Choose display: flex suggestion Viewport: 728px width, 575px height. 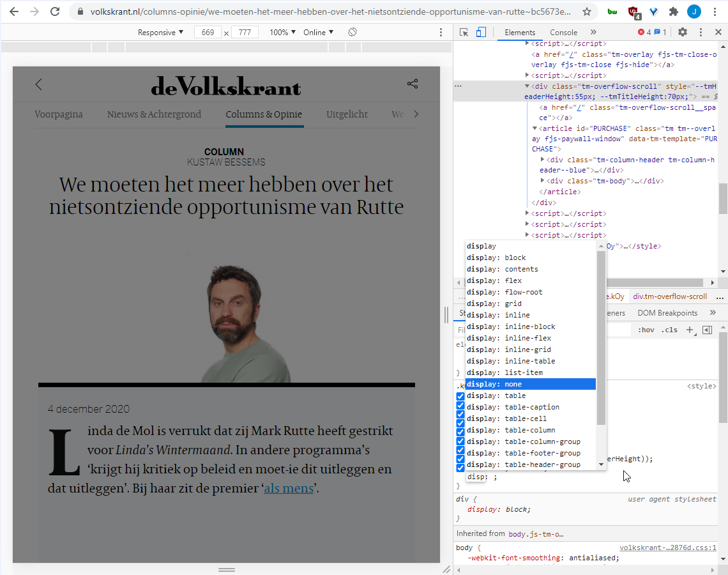[x=531, y=280]
